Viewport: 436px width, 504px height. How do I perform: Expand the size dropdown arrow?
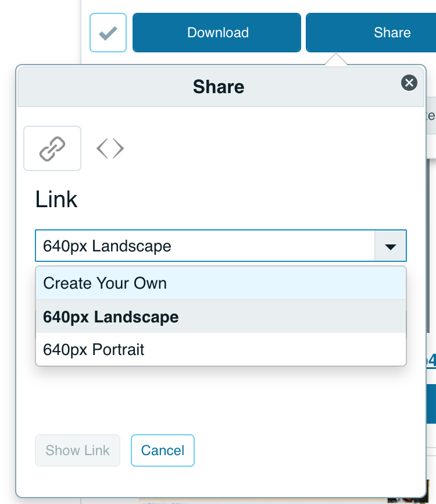click(391, 246)
